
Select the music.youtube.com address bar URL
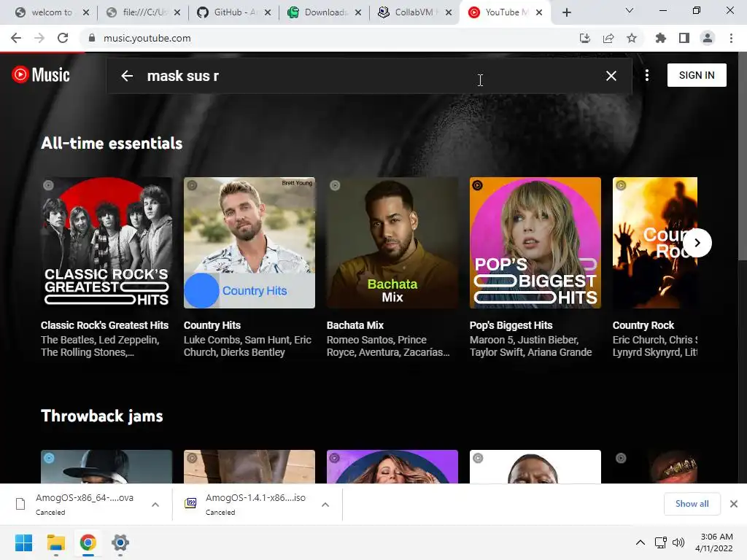tap(147, 38)
